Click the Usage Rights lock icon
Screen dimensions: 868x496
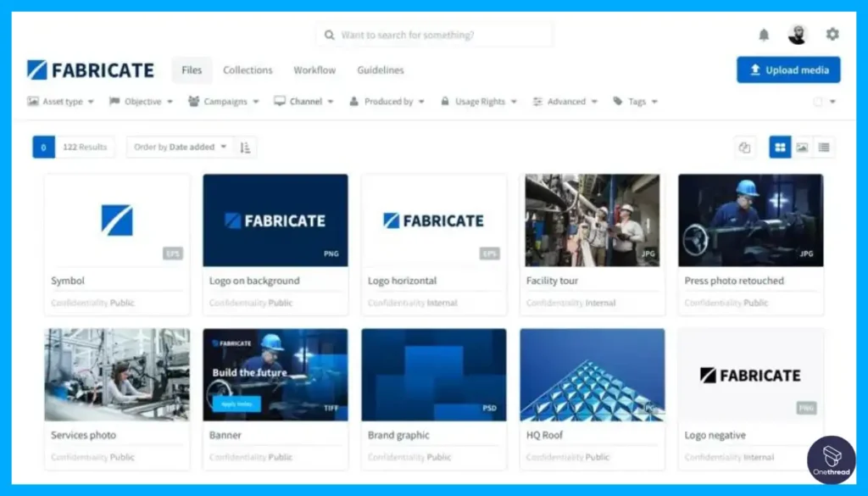click(444, 101)
